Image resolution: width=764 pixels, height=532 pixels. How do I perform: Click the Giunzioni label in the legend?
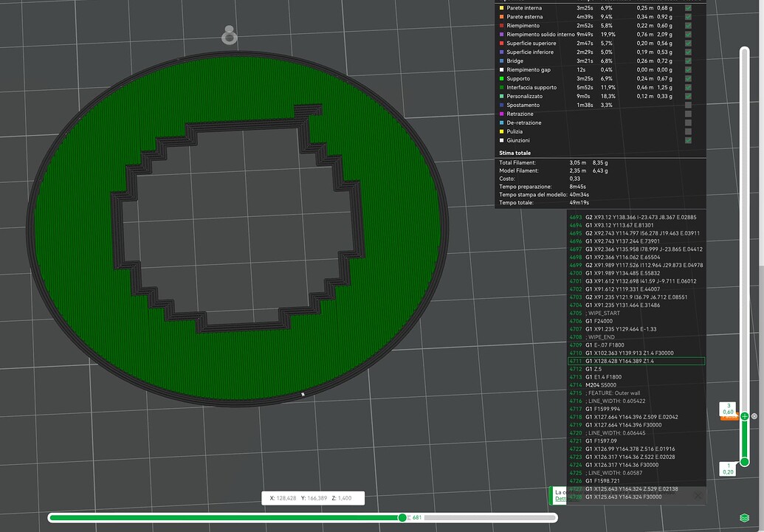pyautogui.click(x=518, y=140)
